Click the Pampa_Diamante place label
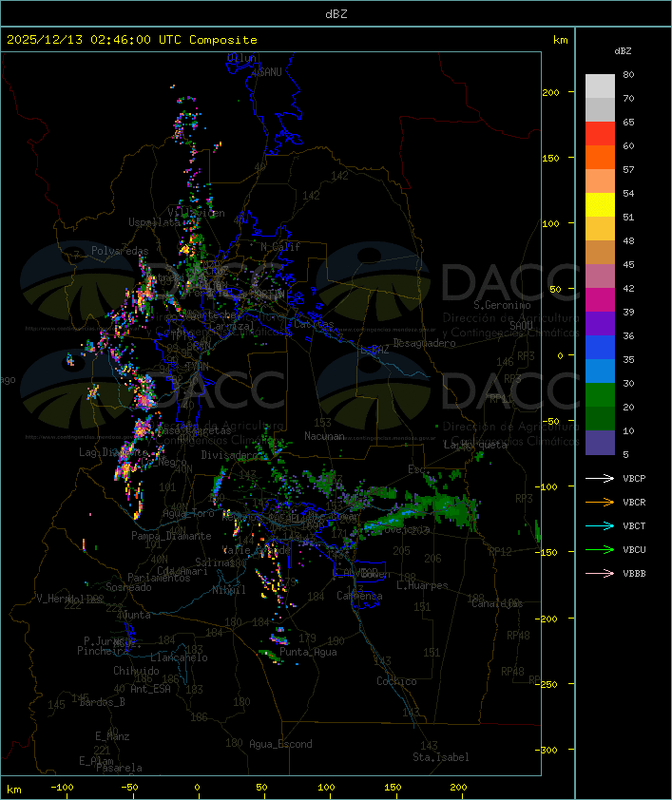 point(171,536)
